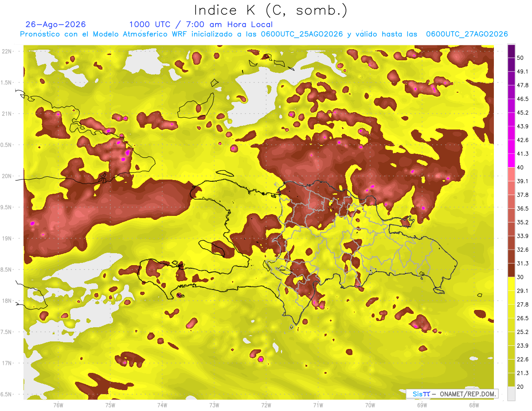The width and height of the screenshot is (532, 411).
Task: Click legend value "23.9"
Action: point(523,345)
